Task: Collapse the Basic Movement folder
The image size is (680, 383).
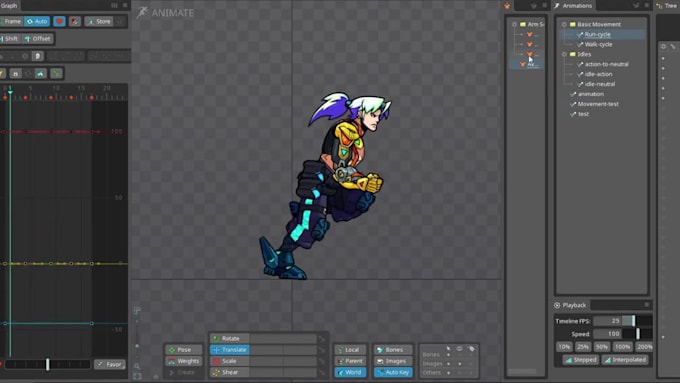Action: [564, 24]
